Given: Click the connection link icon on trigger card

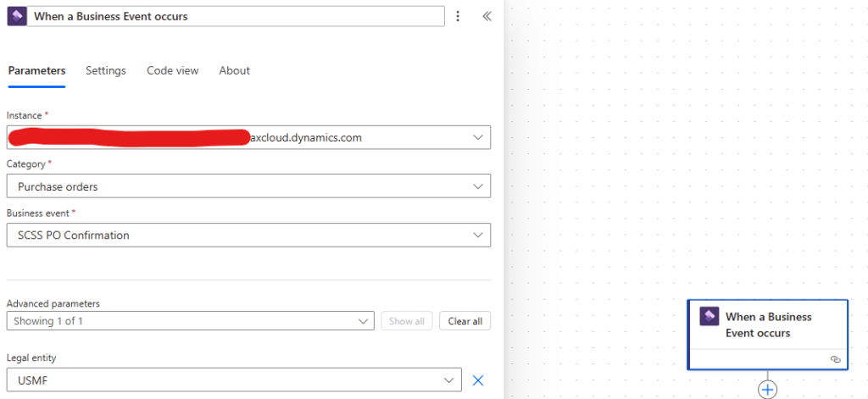Looking at the screenshot, I should pyautogui.click(x=835, y=359).
